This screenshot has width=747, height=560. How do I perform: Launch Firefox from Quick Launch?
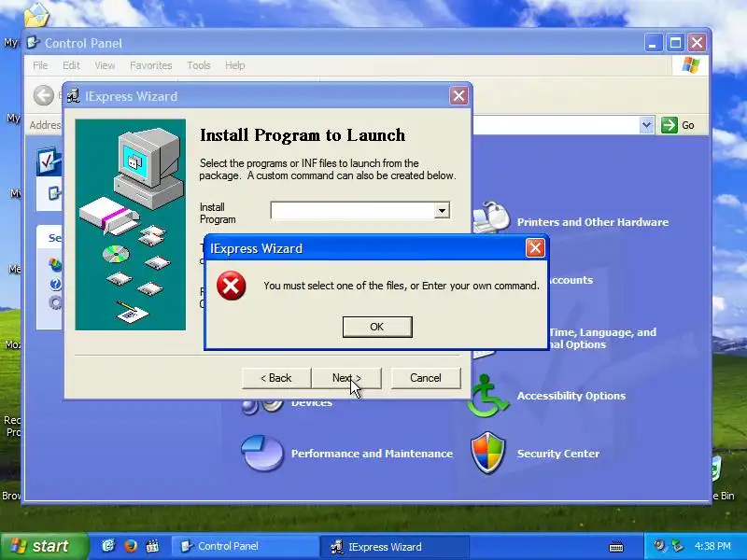130,546
